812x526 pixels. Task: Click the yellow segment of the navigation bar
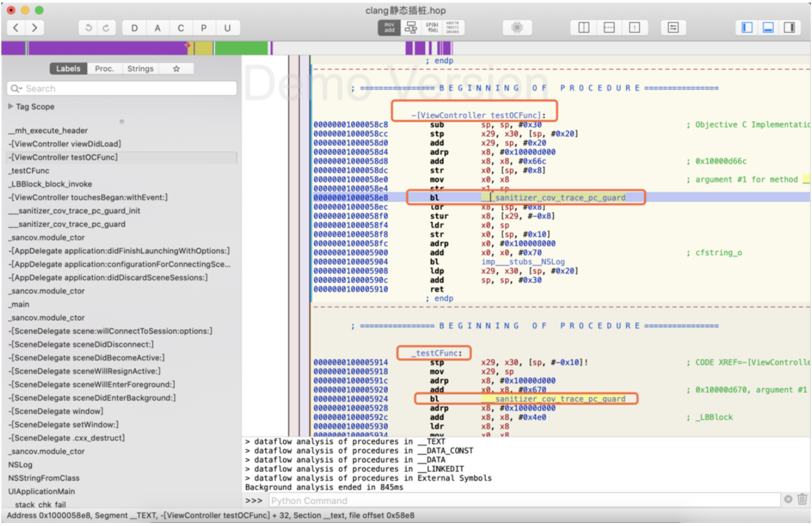click(x=203, y=48)
